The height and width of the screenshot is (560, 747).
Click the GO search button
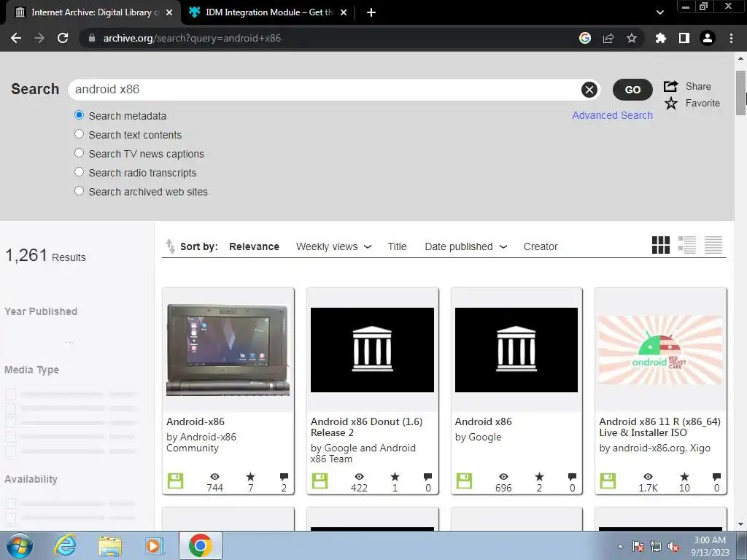pos(632,90)
